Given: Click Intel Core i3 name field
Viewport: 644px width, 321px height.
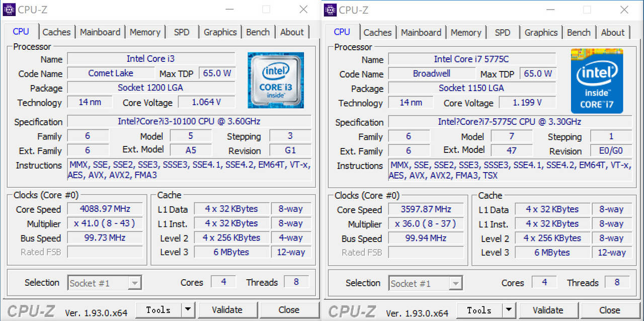Looking at the screenshot, I should coord(151,59).
